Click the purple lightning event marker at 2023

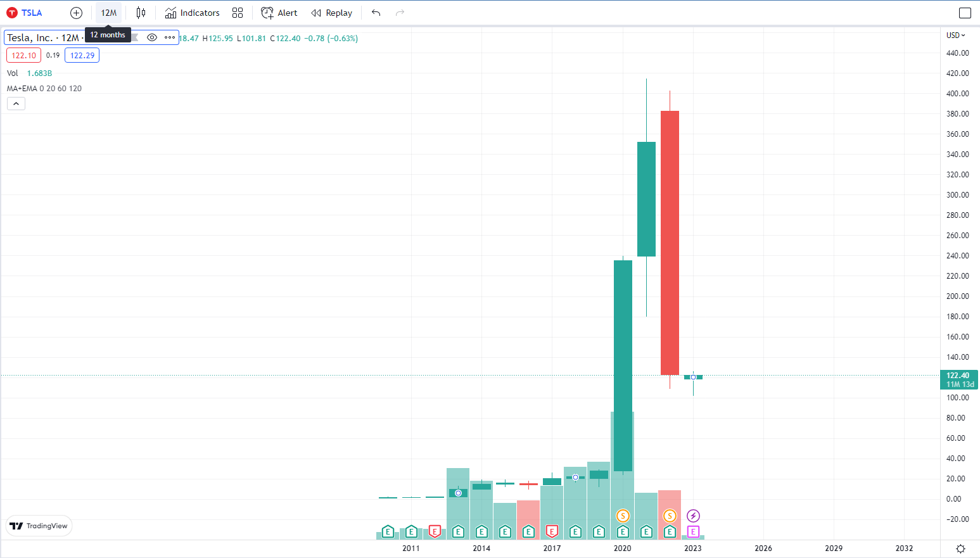point(693,516)
